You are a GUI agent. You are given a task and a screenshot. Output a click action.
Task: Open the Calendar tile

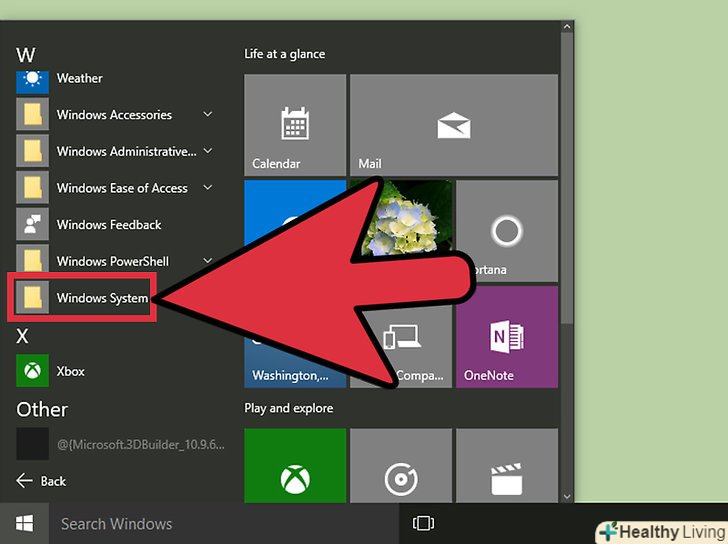click(295, 125)
